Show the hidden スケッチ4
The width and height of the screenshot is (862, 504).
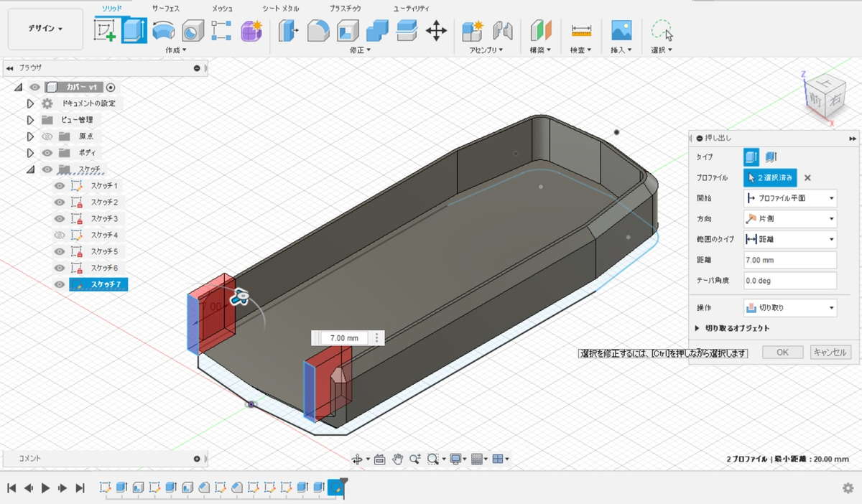click(60, 235)
